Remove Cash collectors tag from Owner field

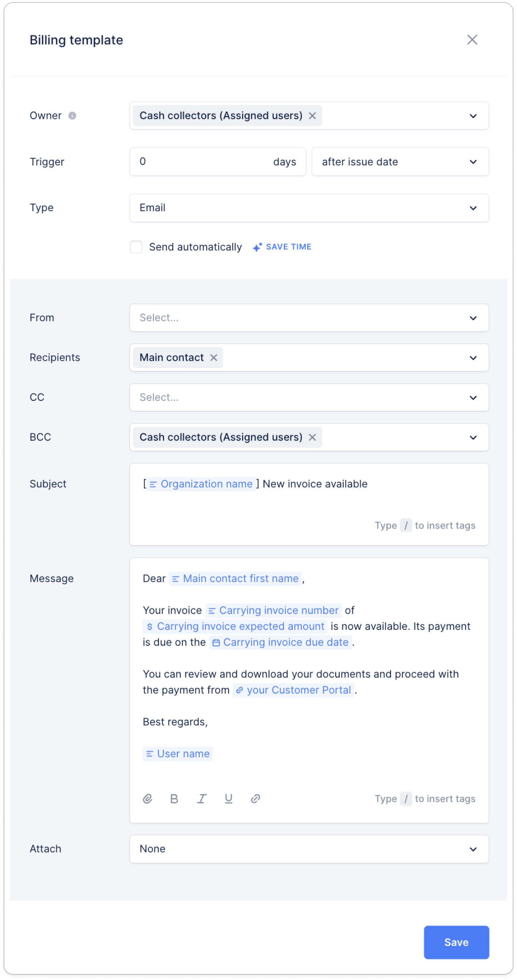point(312,116)
